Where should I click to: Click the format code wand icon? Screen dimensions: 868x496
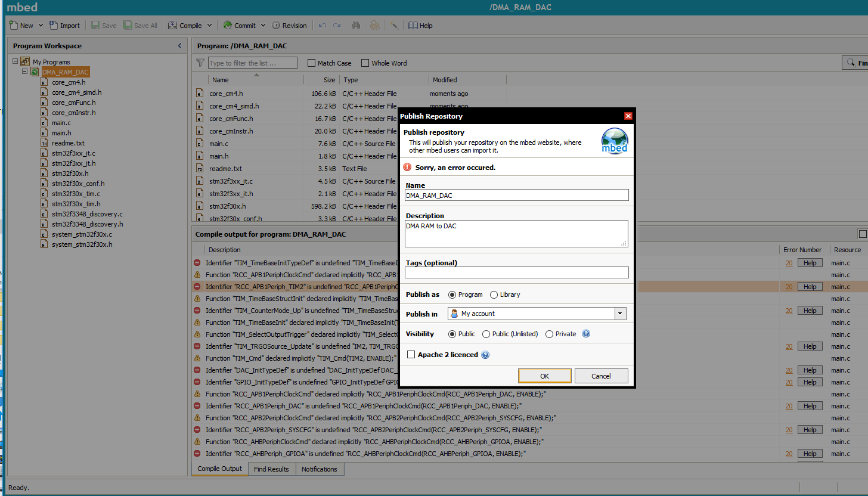pyautogui.click(x=393, y=25)
